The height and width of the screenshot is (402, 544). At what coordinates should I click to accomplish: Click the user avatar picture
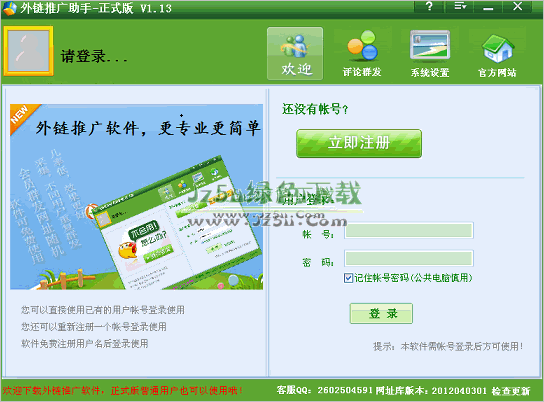click(x=28, y=51)
